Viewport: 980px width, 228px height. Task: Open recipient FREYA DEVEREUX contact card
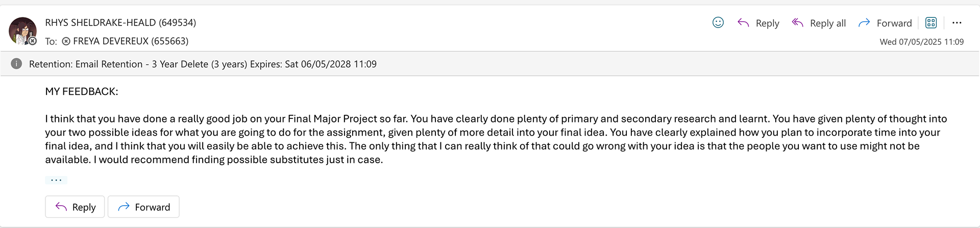[x=131, y=41]
